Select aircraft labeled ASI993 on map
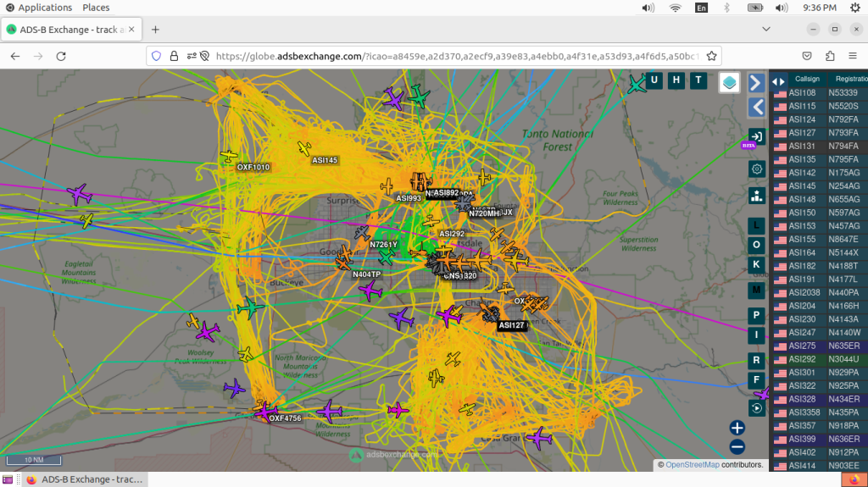The width and height of the screenshot is (868, 487). 387,186
